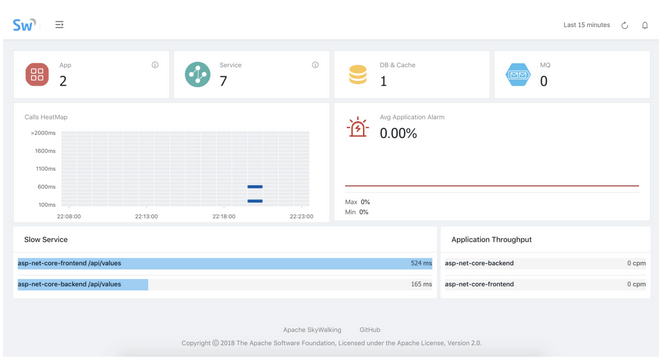This screenshot has height=360, width=659.
Task: Select asp-net-core-frontend throughput row
Action: pyautogui.click(x=545, y=284)
